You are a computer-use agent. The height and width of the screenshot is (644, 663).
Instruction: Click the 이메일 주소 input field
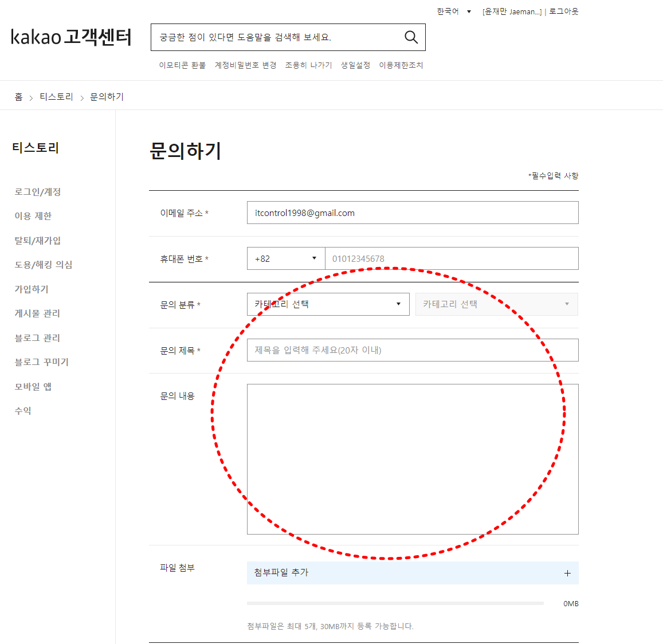(413, 213)
